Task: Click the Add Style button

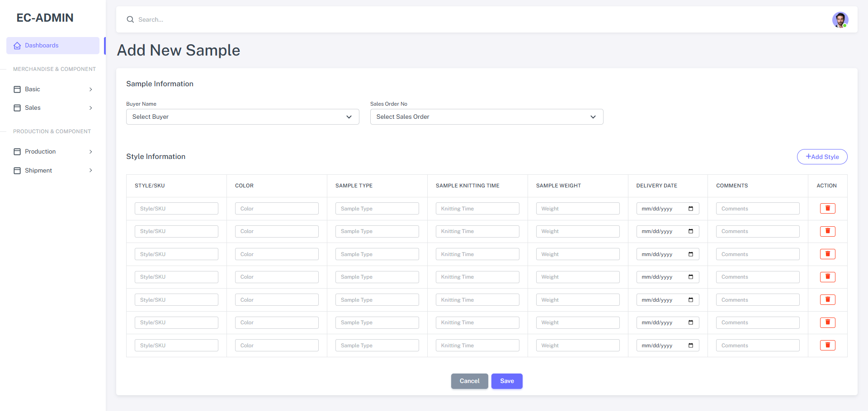Action: pyautogui.click(x=821, y=157)
